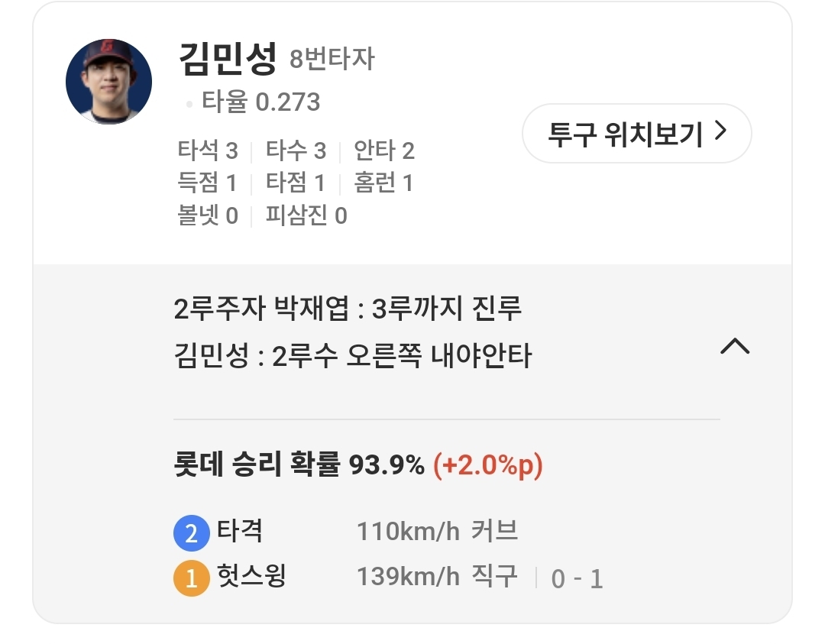Screen dimensions: 825x644
Task: Click the 홈런 1 stat
Action: pos(383,183)
